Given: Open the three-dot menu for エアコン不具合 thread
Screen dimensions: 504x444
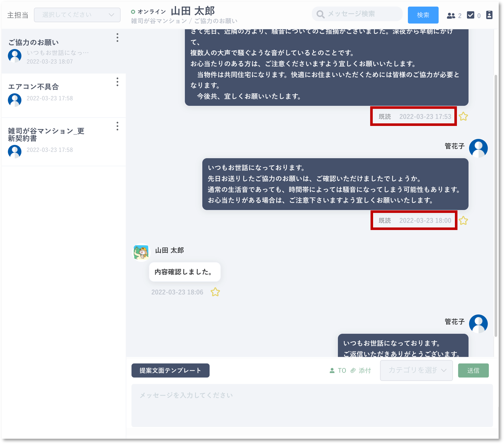Looking at the screenshot, I should tap(117, 82).
